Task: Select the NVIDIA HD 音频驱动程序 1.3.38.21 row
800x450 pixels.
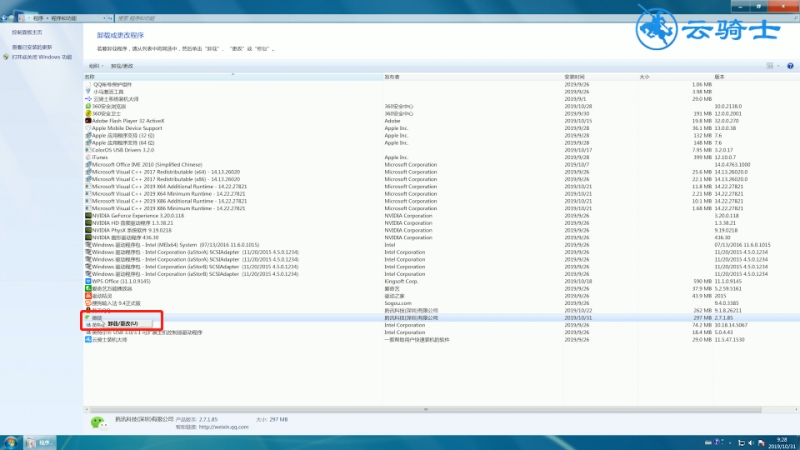Action: [x=442, y=223]
